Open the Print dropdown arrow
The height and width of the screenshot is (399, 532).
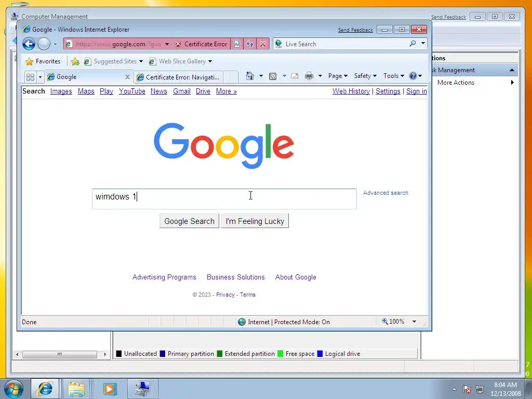[320, 76]
